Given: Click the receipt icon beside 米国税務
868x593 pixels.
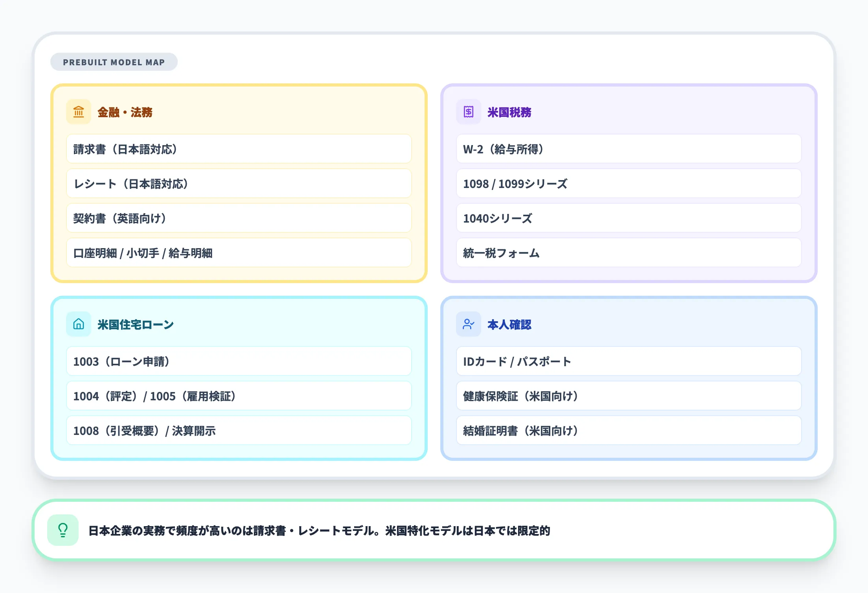Looking at the screenshot, I should click(x=468, y=112).
